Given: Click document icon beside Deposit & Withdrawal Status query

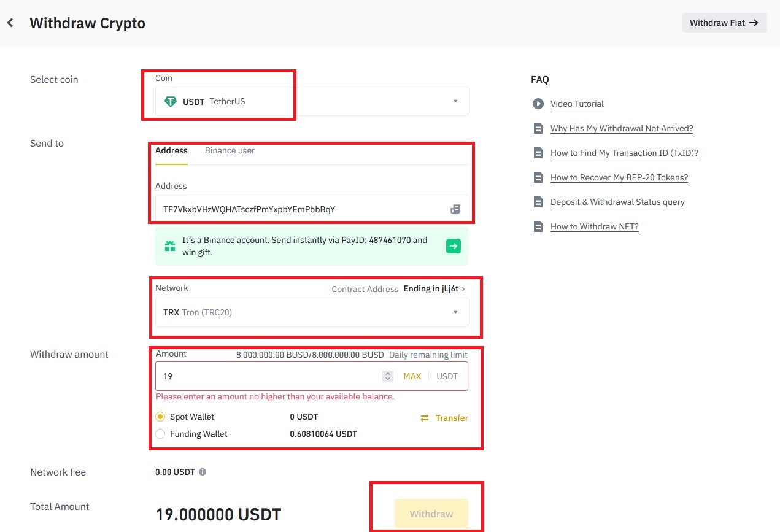Looking at the screenshot, I should 538,202.
